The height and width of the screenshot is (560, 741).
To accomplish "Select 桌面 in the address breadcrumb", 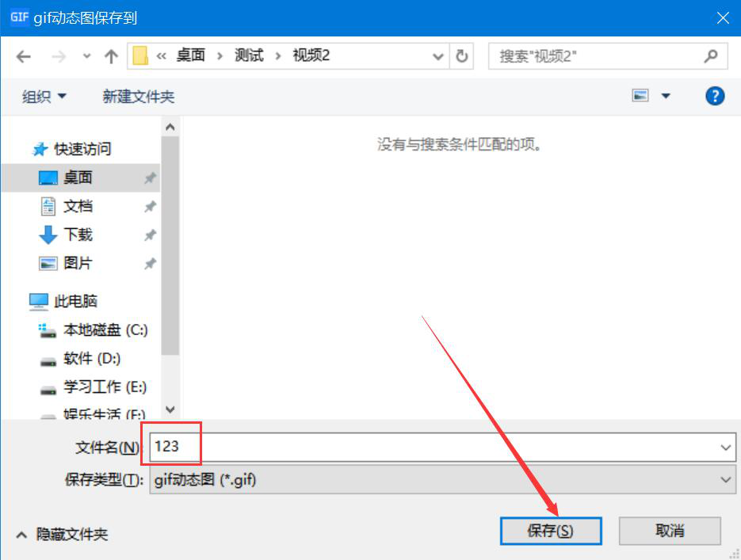I will pyautogui.click(x=190, y=55).
